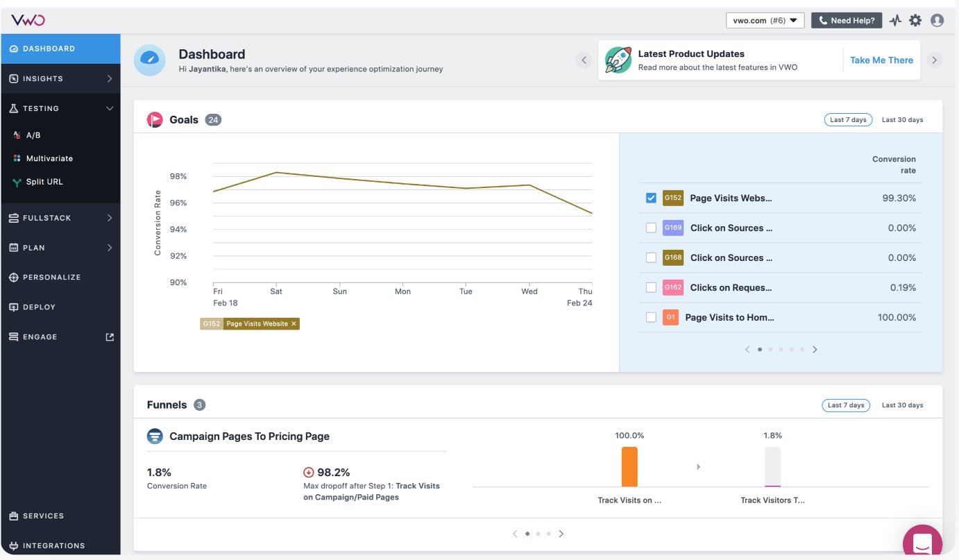Image resolution: width=959 pixels, height=560 pixels.
Task: Open the user profile avatar
Action: coord(937,20)
